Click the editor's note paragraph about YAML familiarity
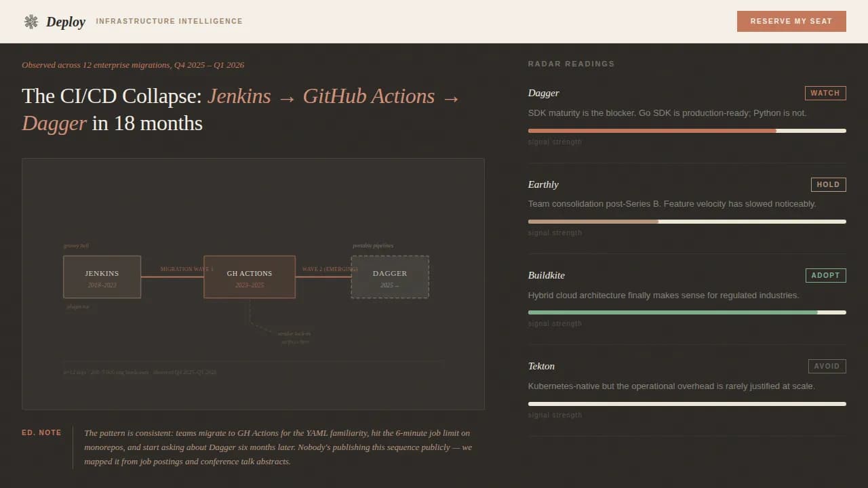The width and height of the screenshot is (868, 488). tap(278, 447)
